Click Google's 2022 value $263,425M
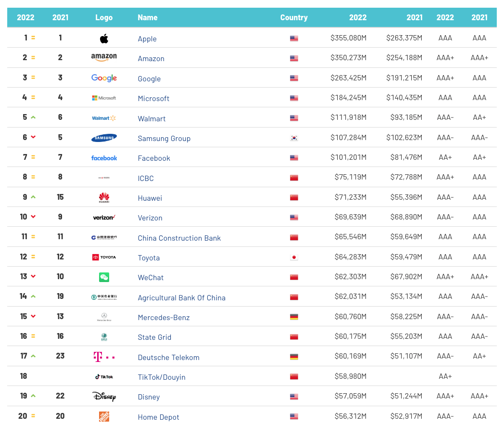The width and height of the screenshot is (504, 425). [349, 78]
